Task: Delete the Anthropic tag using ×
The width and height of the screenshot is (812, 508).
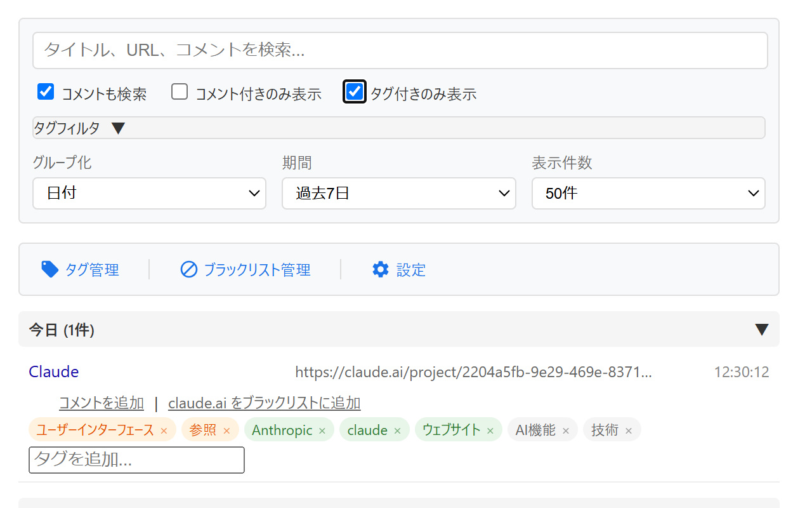Action: point(322,431)
